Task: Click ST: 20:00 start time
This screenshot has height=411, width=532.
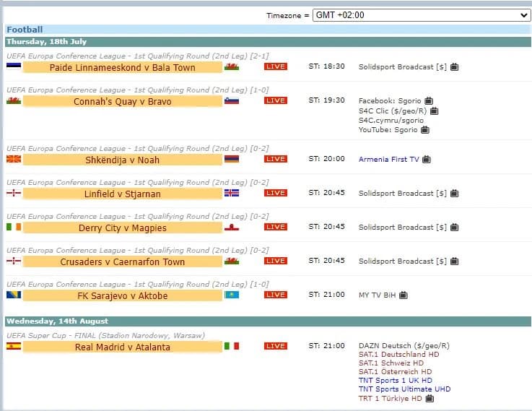Action: coord(326,158)
